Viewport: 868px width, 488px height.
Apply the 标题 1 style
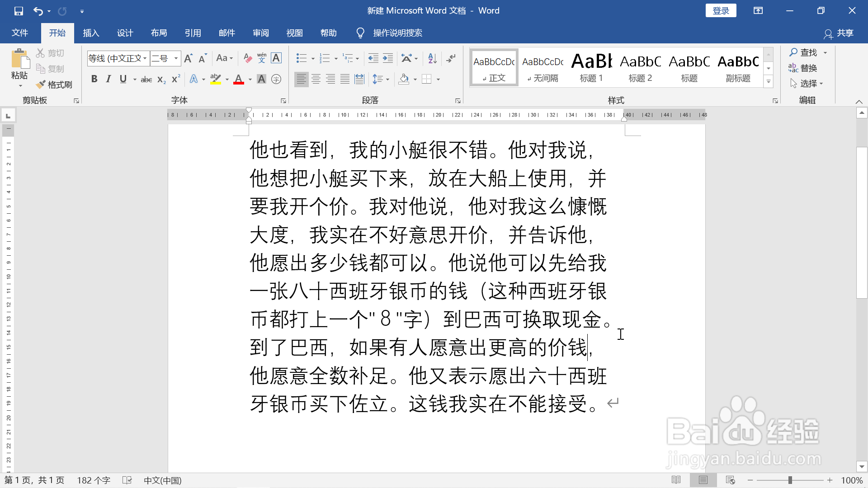(x=591, y=67)
